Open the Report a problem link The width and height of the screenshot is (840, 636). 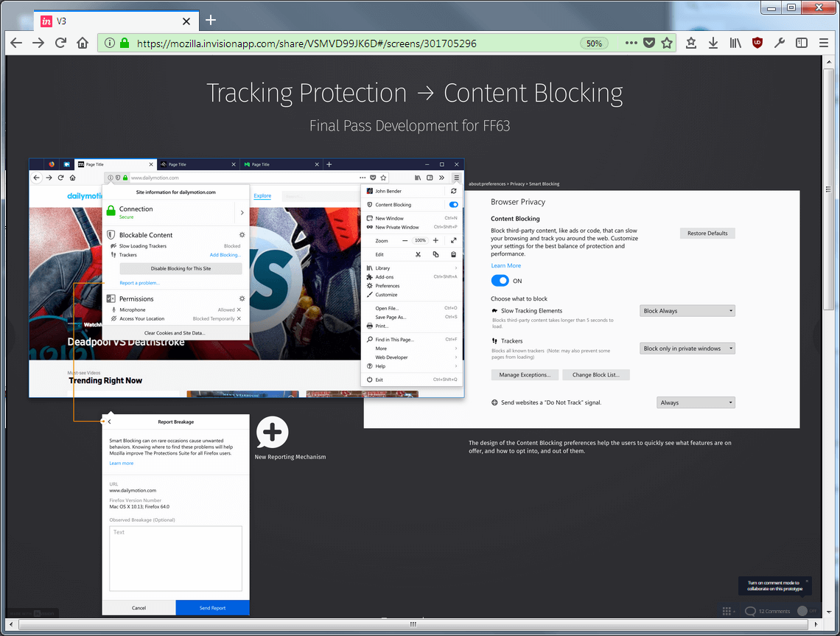pos(139,282)
